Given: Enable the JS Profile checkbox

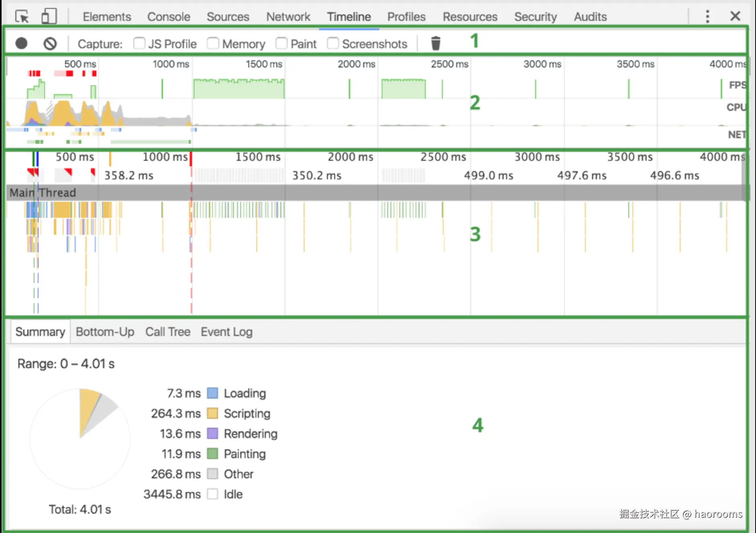Looking at the screenshot, I should [139, 43].
